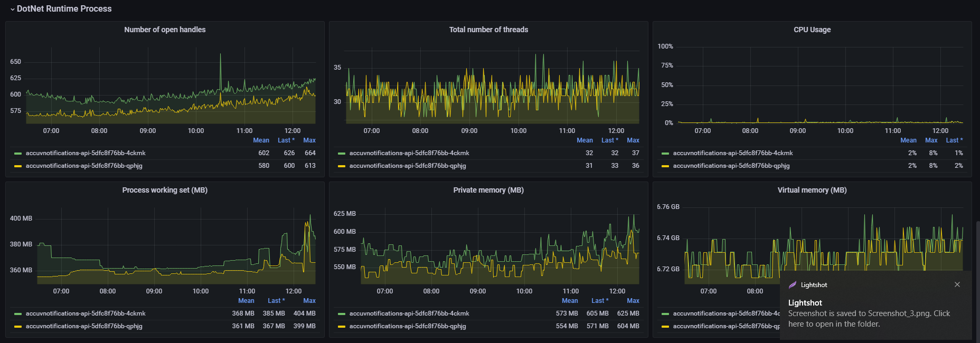Screen dimensions: 980x343
Task: Sort open handles legend by Mean column
Action: 261,140
